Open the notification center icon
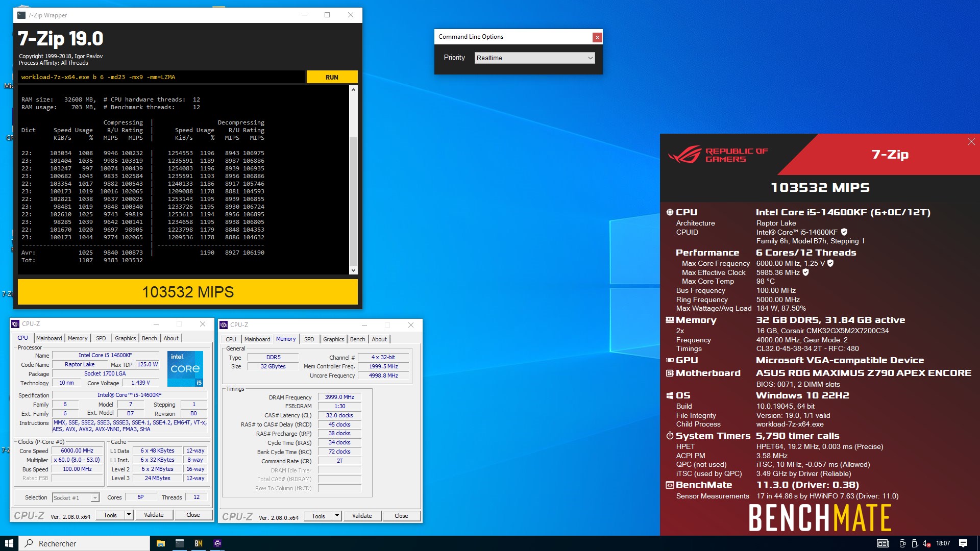 point(963,543)
